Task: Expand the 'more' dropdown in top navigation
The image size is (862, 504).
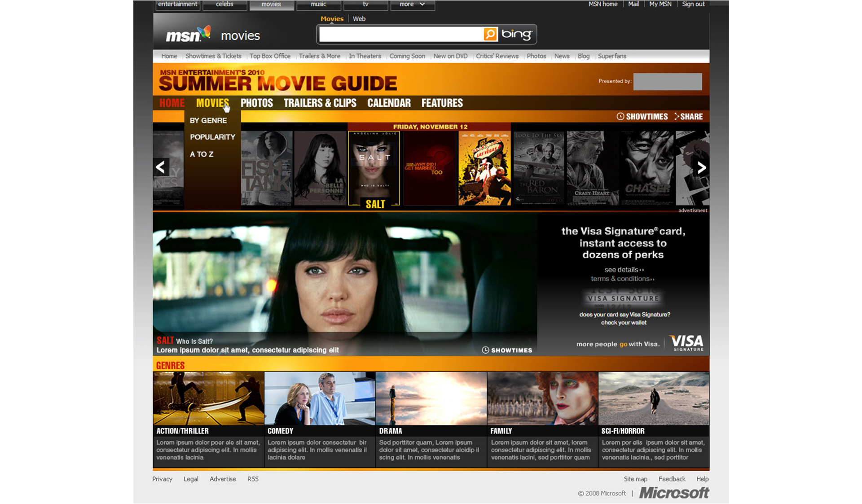Action: (x=413, y=4)
